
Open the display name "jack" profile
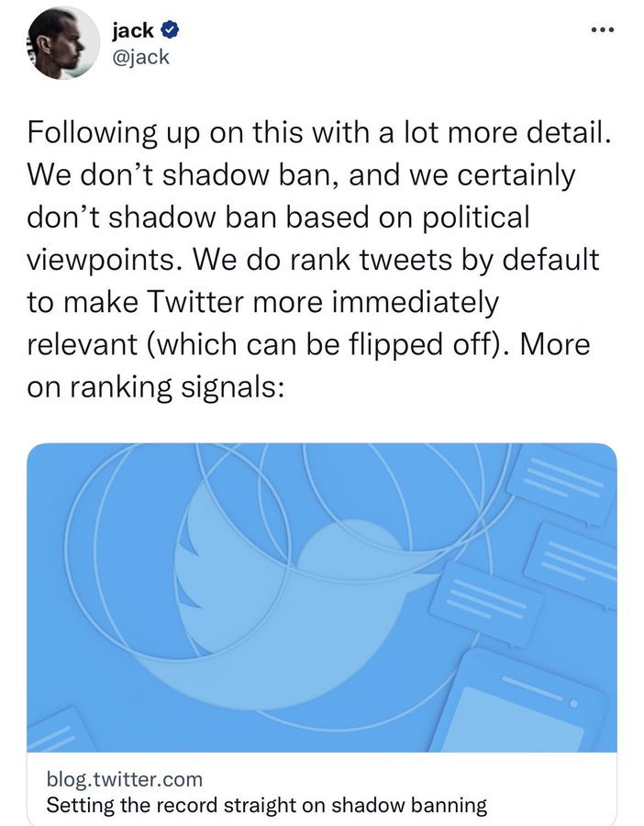tap(133, 30)
